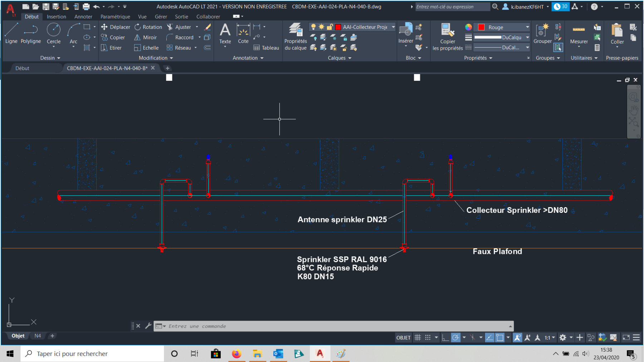Open the N4 layout tab
This screenshot has width=644, height=362.
coord(38,336)
